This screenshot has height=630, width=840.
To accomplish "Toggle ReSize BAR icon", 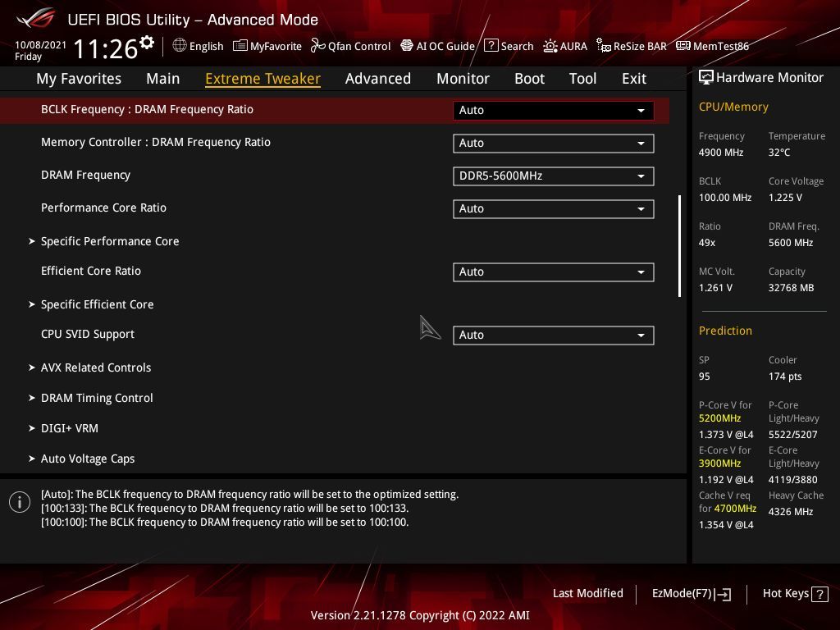I will pos(603,46).
